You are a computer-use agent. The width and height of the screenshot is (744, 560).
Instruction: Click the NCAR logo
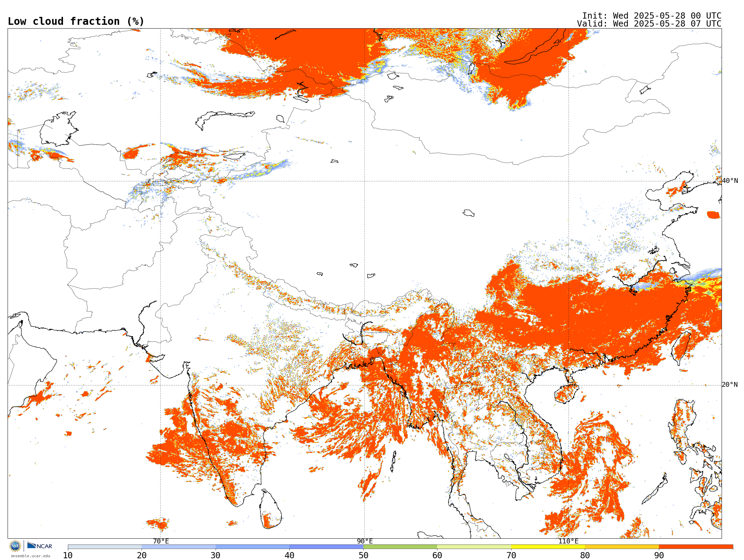(40, 546)
